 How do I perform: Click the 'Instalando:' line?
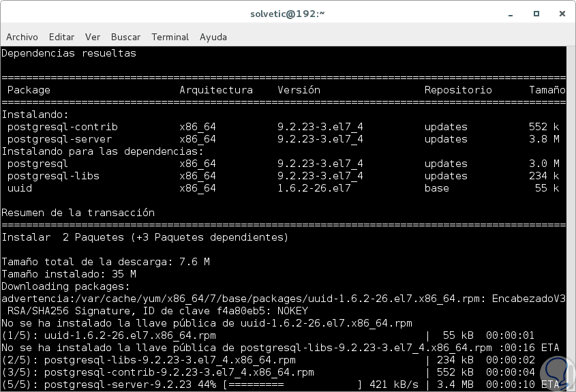click(35, 115)
